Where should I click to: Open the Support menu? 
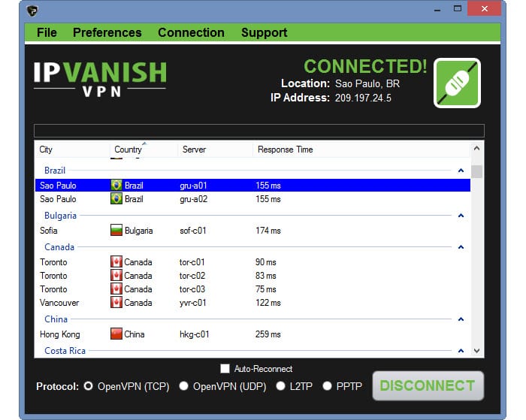tap(264, 32)
